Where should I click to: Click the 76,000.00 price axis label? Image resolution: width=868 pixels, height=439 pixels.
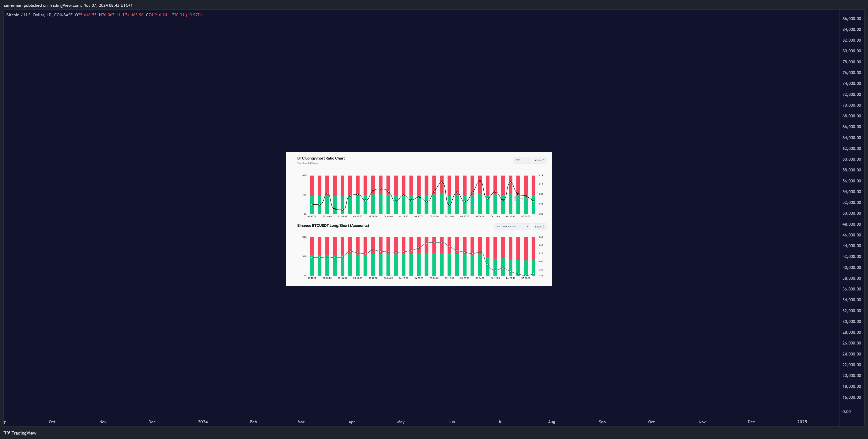851,73
